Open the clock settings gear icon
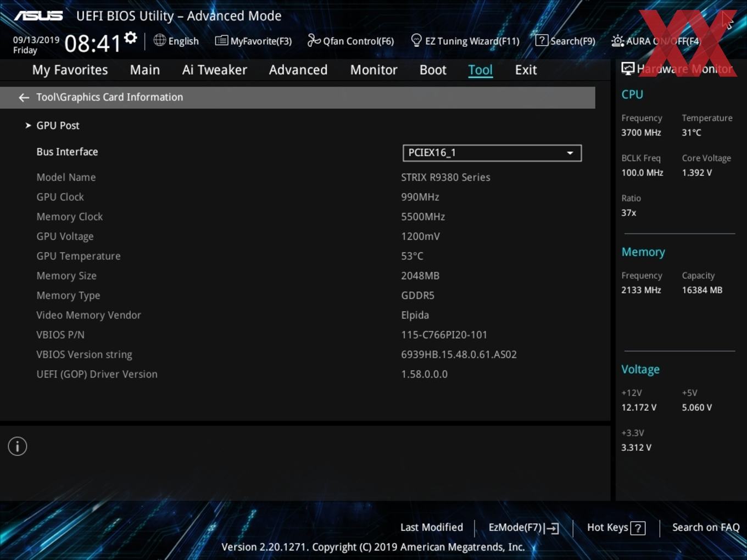This screenshot has width=747, height=560. tap(130, 38)
